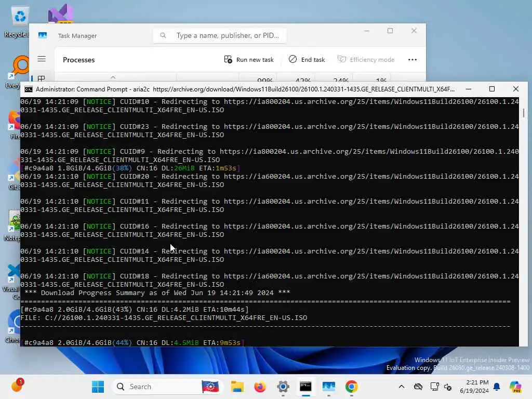Open the Windows Start menu

point(98,387)
